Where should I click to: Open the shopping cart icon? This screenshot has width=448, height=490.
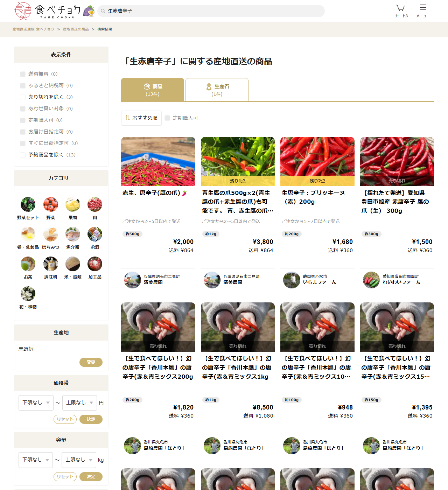tap(401, 10)
